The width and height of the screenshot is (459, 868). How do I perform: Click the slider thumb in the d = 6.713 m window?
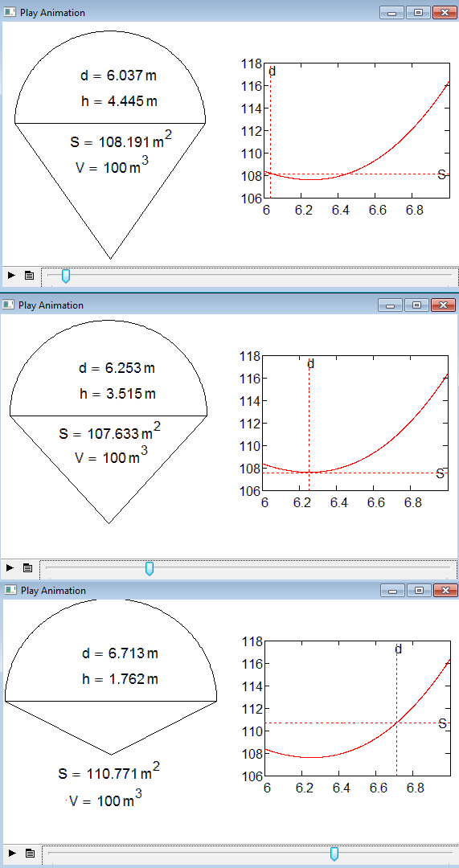334,854
